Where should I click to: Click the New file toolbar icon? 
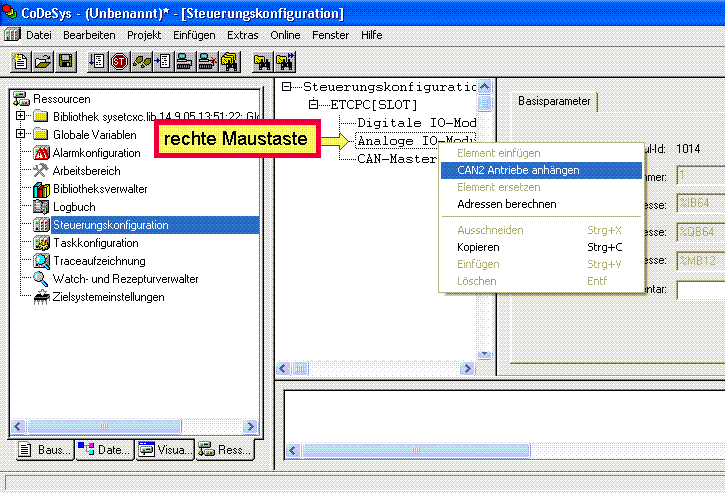pyautogui.click(x=20, y=62)
